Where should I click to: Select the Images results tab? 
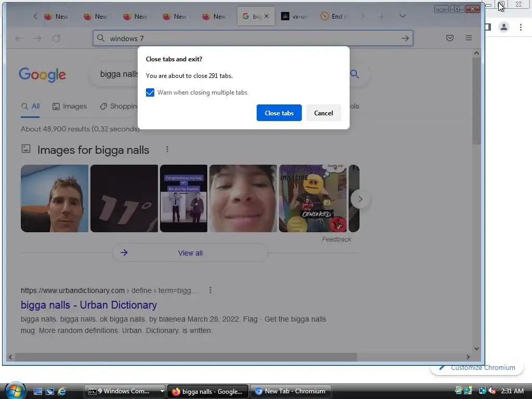[x=70, y=107]
